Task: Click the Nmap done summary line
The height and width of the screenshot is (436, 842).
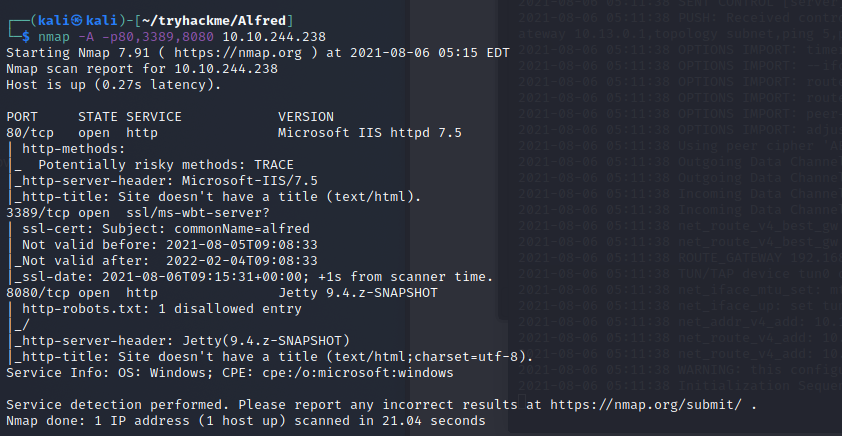Action: [246, 421]
